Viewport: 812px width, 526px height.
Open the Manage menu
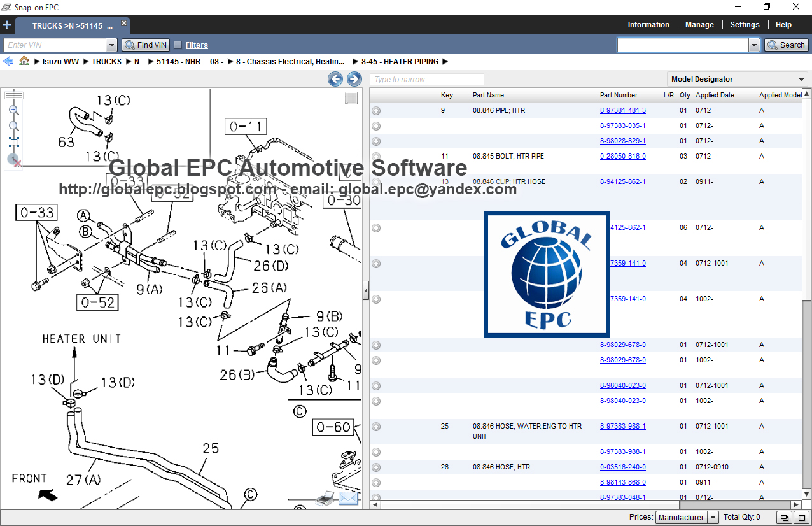click(699, 25)
